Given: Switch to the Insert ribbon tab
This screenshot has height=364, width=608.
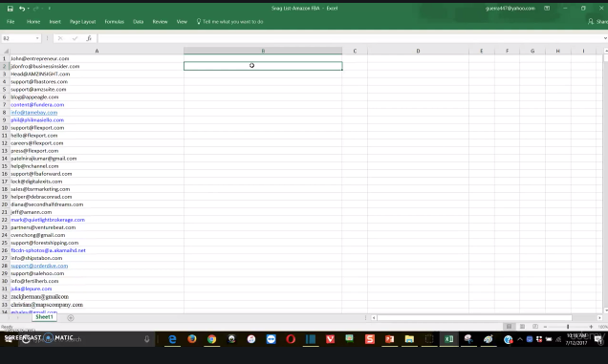Looking at the screenshot, I should 54,22.
